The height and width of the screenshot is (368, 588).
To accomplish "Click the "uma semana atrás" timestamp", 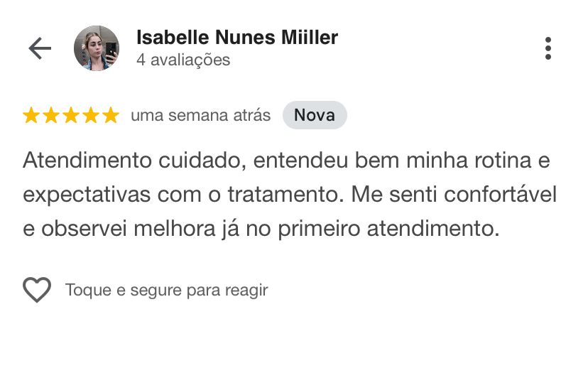I will [x=201, y=115].
